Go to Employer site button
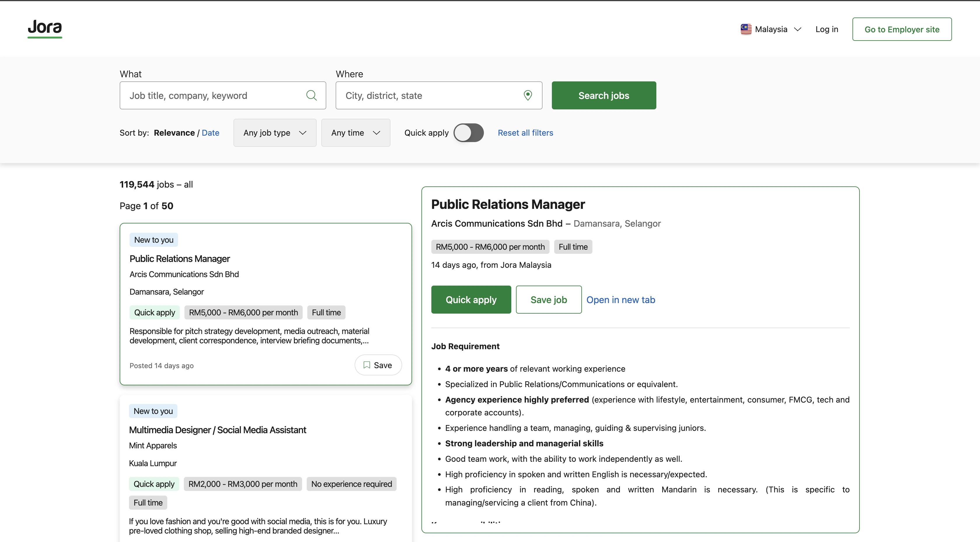Viewport: 980px width, 542px height. pyautogui.click(x=901, y=29)
